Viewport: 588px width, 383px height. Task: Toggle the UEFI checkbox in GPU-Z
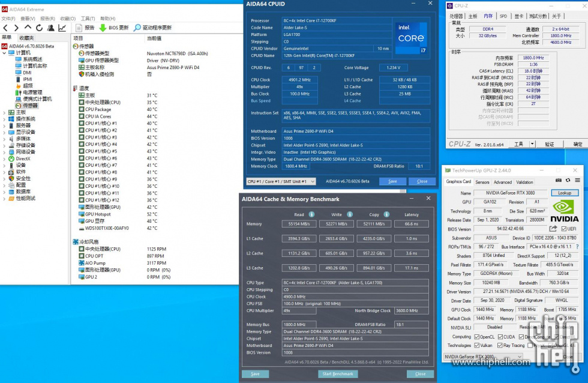(563, 229)
